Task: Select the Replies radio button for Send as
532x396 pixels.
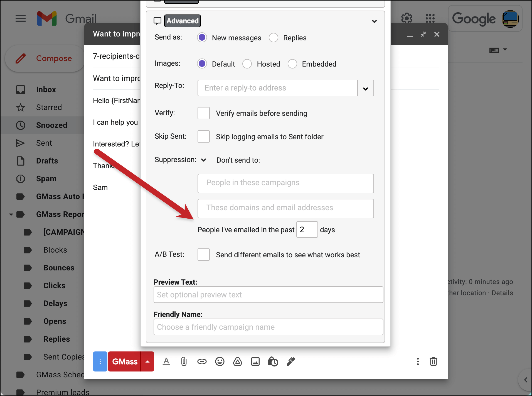Action: [x=274, y=37]
